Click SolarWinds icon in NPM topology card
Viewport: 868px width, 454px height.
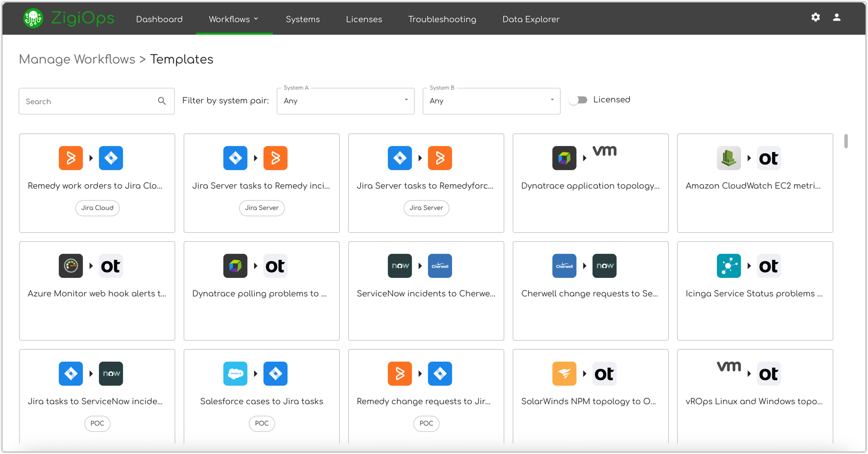pos(564,374)
